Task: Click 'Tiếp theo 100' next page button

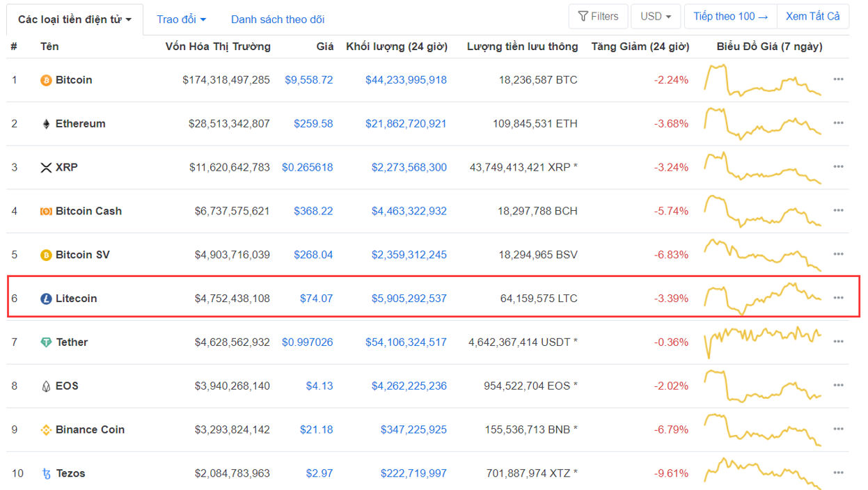Action: pyautogui.click(x=730, y=16)
